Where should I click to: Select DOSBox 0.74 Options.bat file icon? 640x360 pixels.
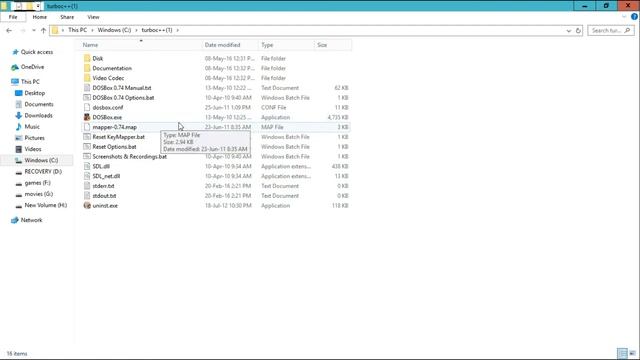pos(87,98)
